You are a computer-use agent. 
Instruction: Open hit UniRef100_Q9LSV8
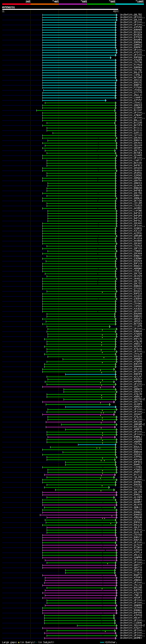pyautogui.click(x=131, y=20)
